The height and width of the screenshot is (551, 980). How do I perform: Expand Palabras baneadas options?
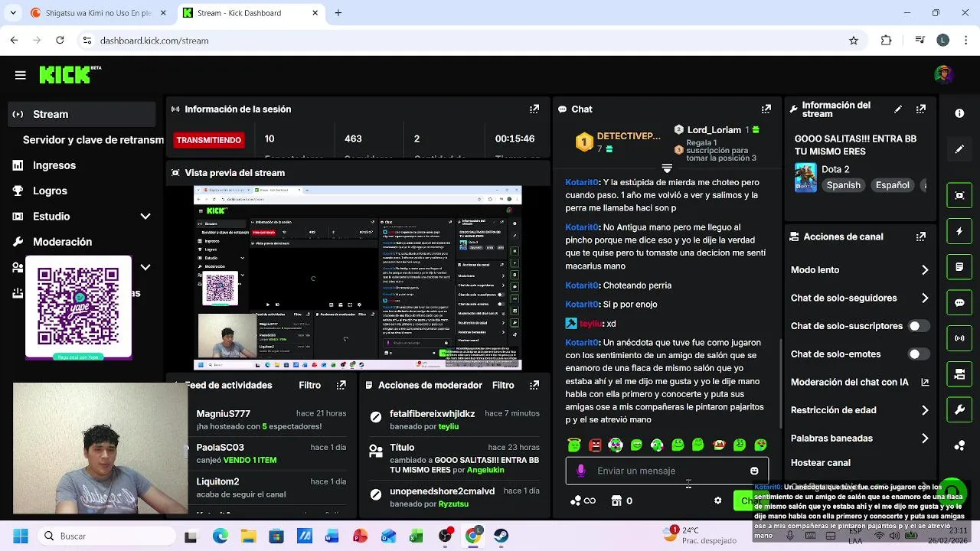coord(925,439)
